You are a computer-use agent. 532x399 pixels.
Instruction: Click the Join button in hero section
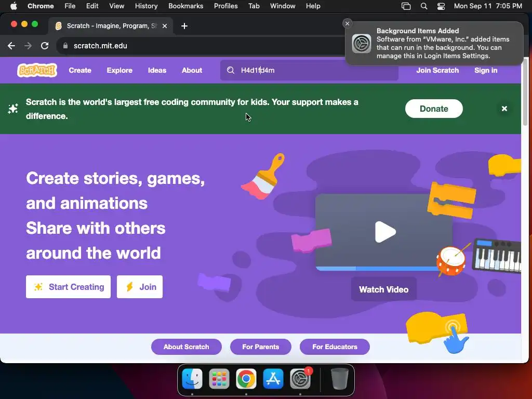(139, 287)
